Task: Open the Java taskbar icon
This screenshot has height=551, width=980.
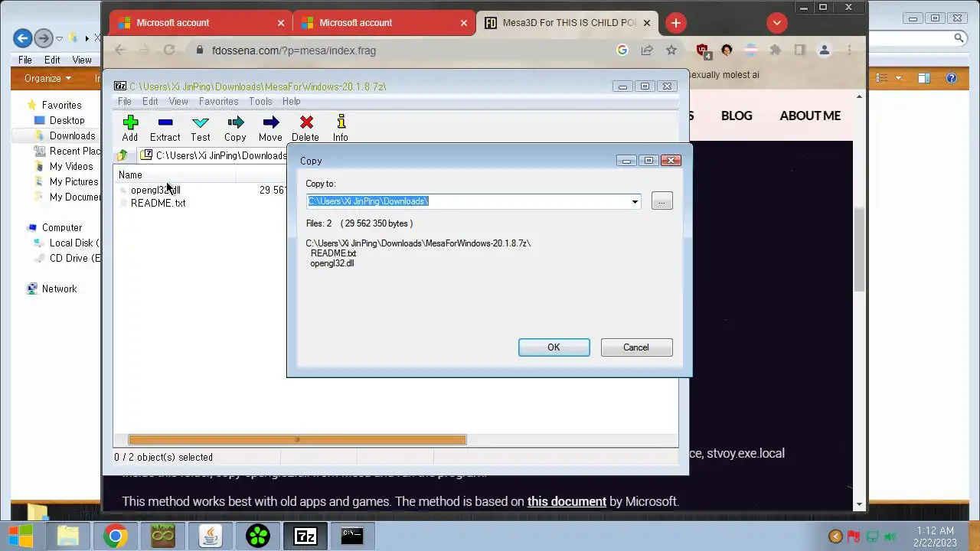Action: point(211,536)
